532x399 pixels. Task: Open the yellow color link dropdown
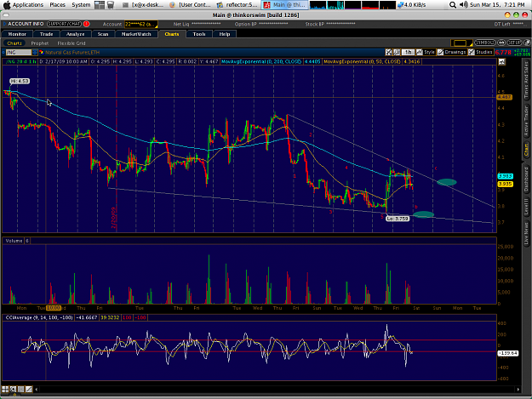[x=461, y=43]
